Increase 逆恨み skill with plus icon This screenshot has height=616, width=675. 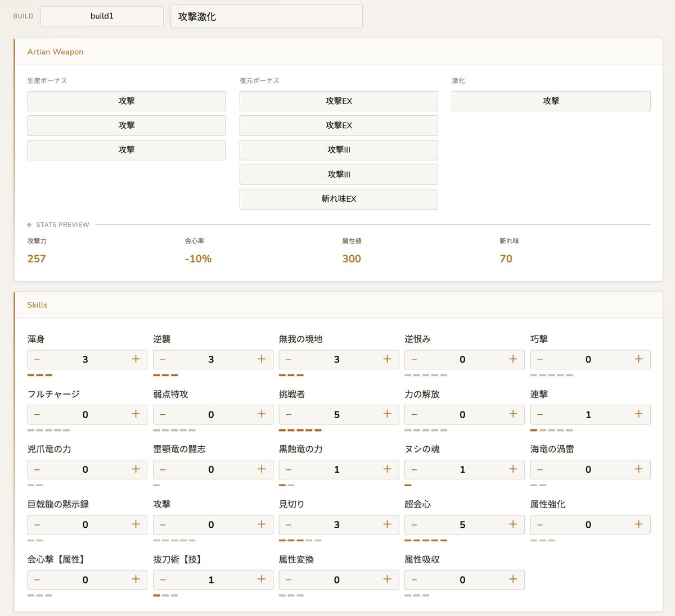click(x=513, y=359)
